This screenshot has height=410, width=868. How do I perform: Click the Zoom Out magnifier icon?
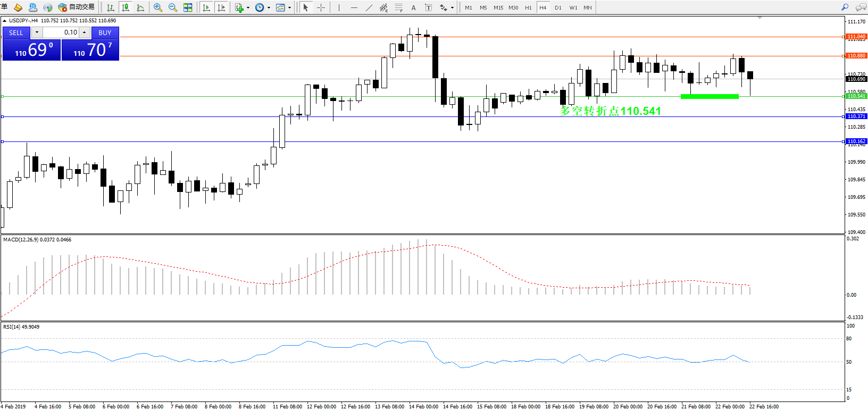pos(172,7)
